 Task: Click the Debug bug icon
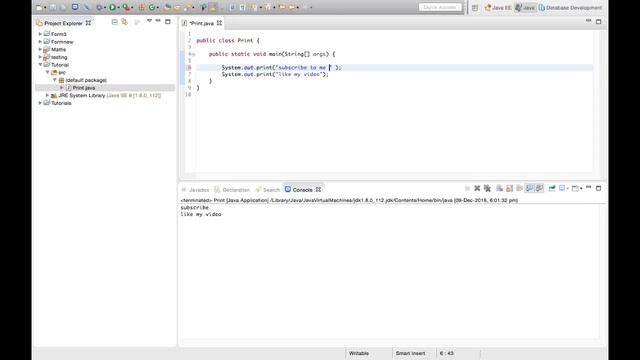99,7
